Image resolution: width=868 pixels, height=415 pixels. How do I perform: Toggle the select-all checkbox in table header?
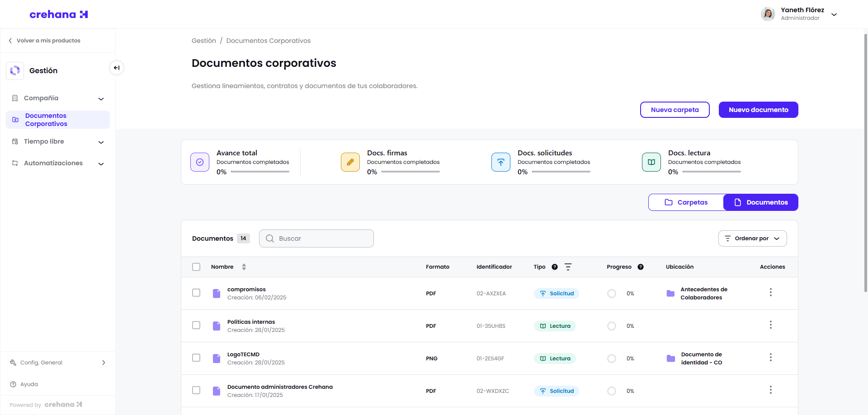coord(196,267)
